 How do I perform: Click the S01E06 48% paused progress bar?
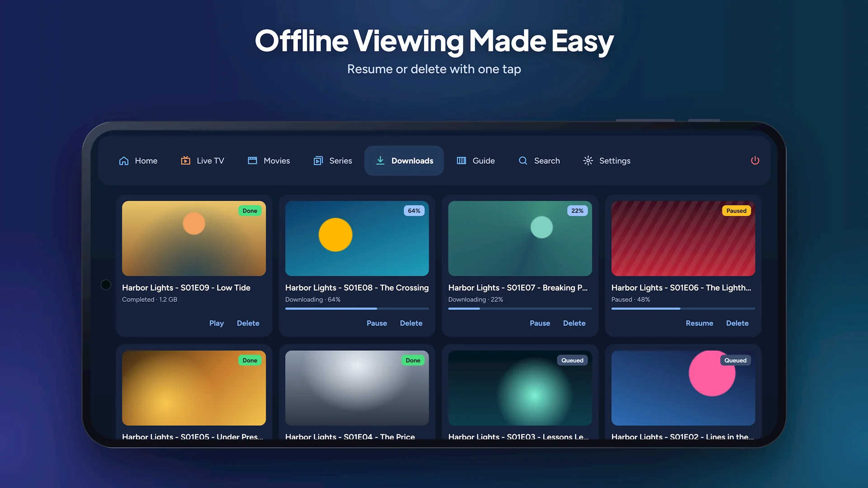[x=683, y=309]
